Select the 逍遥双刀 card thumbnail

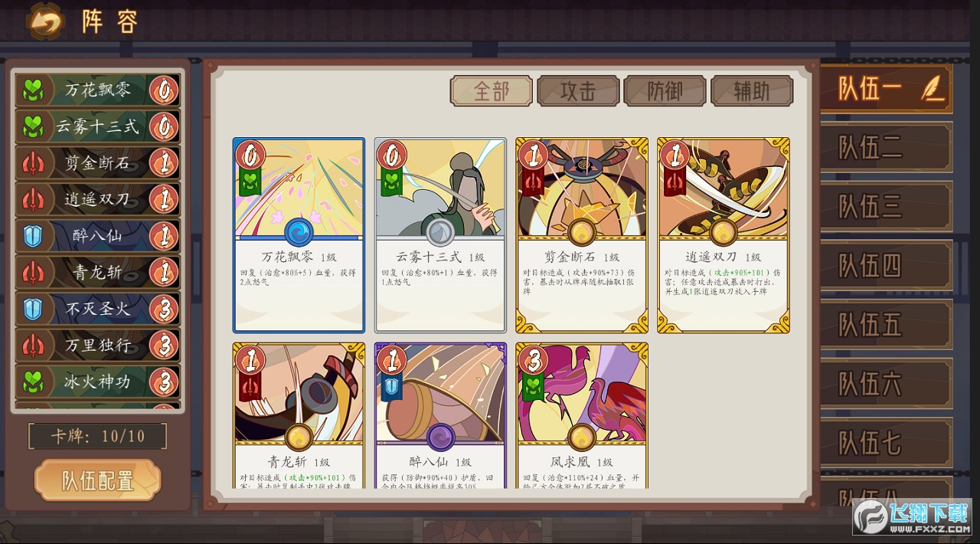coord(724,235)
